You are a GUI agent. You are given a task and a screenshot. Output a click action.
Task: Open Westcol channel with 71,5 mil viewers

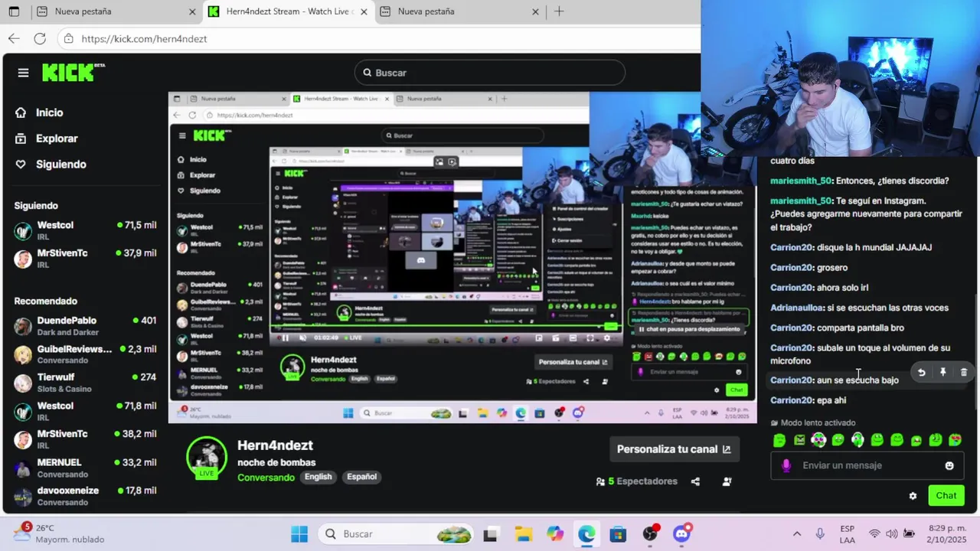[x=85, y=230]
